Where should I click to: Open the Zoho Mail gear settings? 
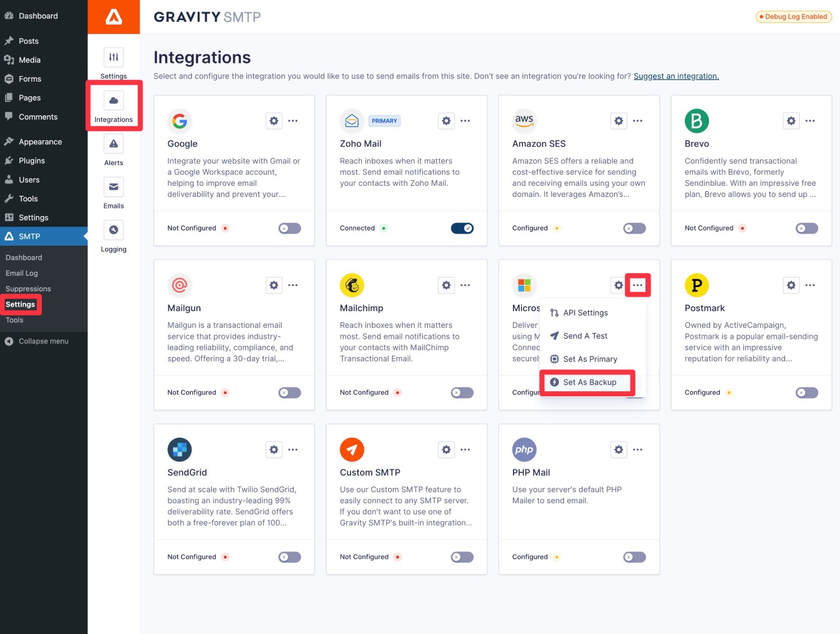(446, 121)
